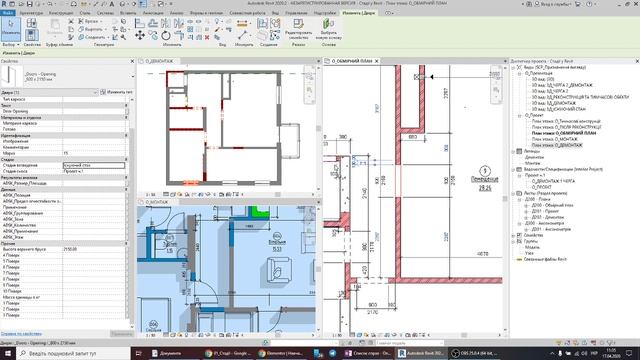Close the О_ОБМІРНИЙ ПЛАН view tab
The width and height of the screenshot is (640, 360).
click(x=377, y=61)
